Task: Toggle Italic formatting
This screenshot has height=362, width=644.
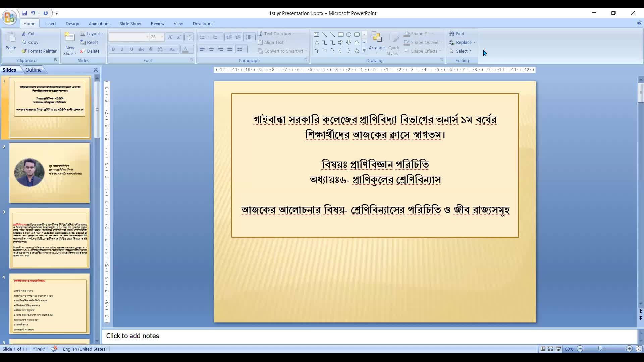Action: [x=122, y=49]
